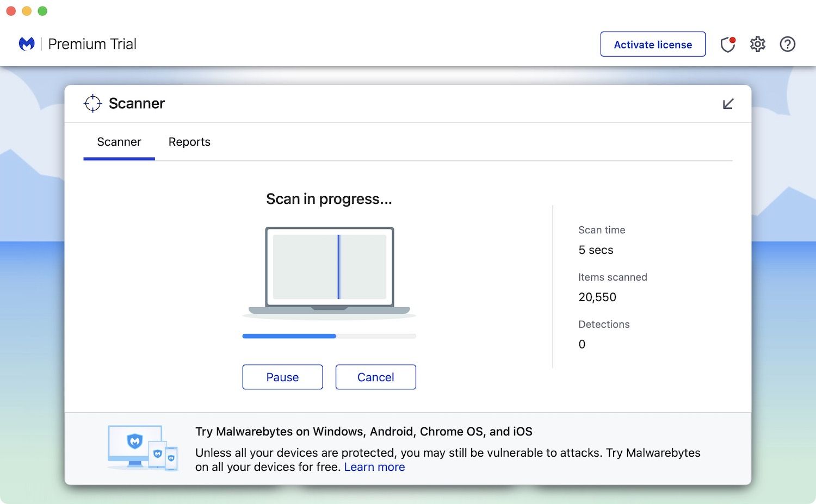Image resolution: width=816 pixels, height=504 pixels.
Task: Click the Scanner crosshair icon
Action: 93,103
